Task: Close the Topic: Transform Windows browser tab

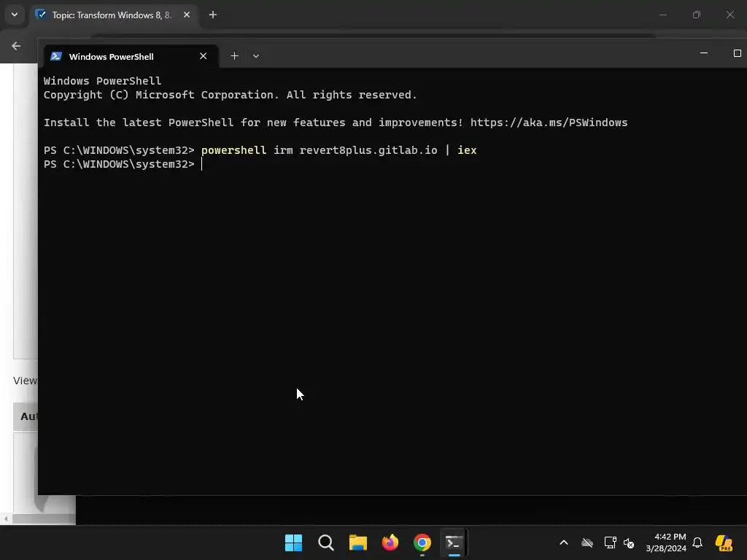Action: point(187,15)
